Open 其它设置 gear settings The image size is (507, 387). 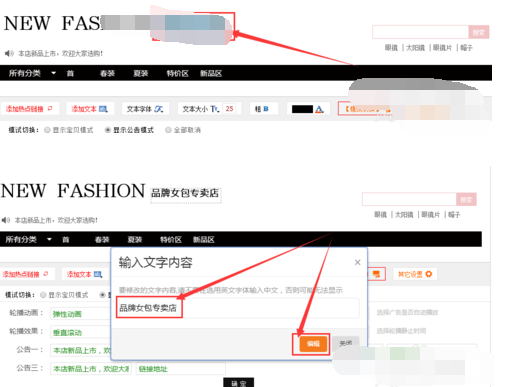[415, 274]
